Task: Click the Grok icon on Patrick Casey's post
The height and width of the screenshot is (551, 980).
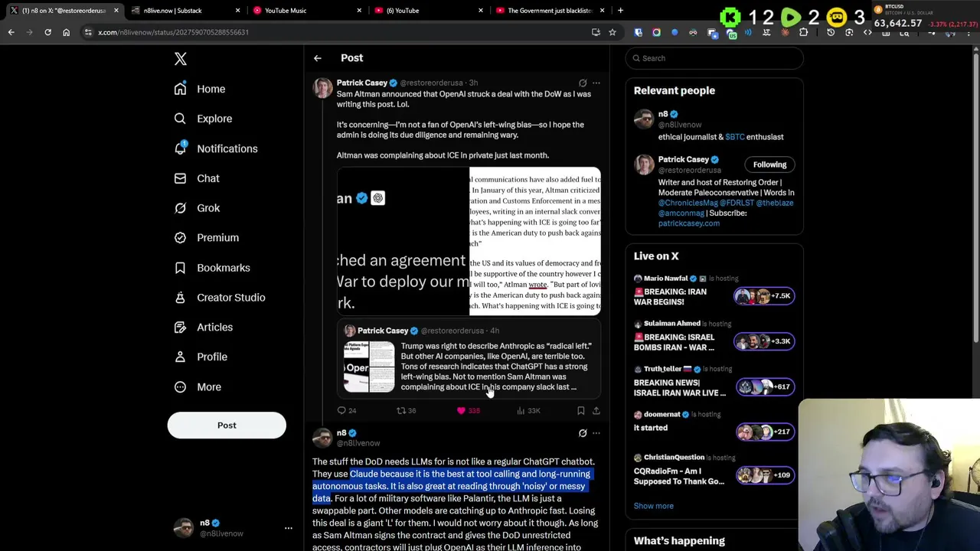Action: [x=583, y=83]
